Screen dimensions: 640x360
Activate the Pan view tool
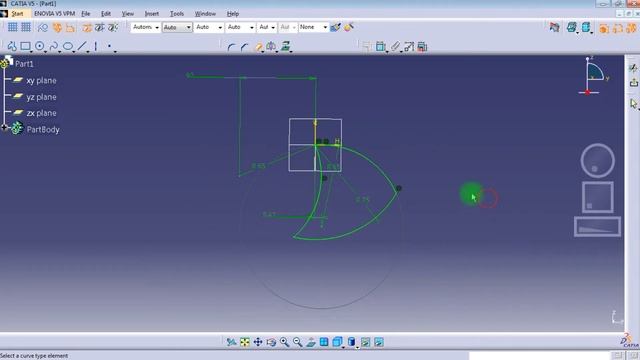point(258,342)
